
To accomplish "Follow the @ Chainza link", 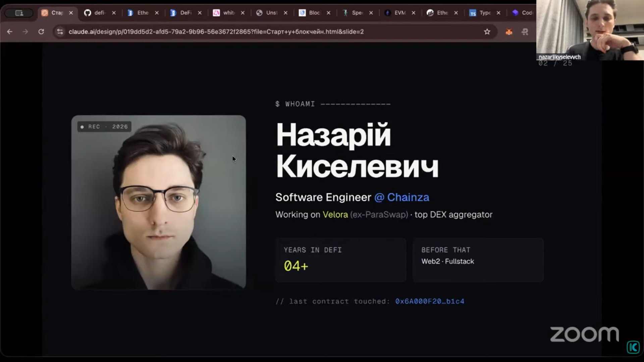I will coord(401,197).
